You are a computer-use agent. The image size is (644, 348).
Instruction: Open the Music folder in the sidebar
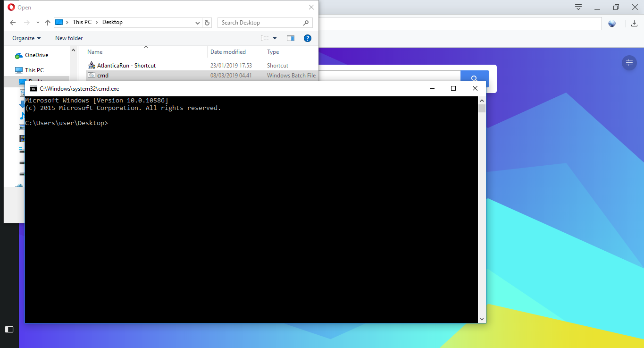click(22, 116)
